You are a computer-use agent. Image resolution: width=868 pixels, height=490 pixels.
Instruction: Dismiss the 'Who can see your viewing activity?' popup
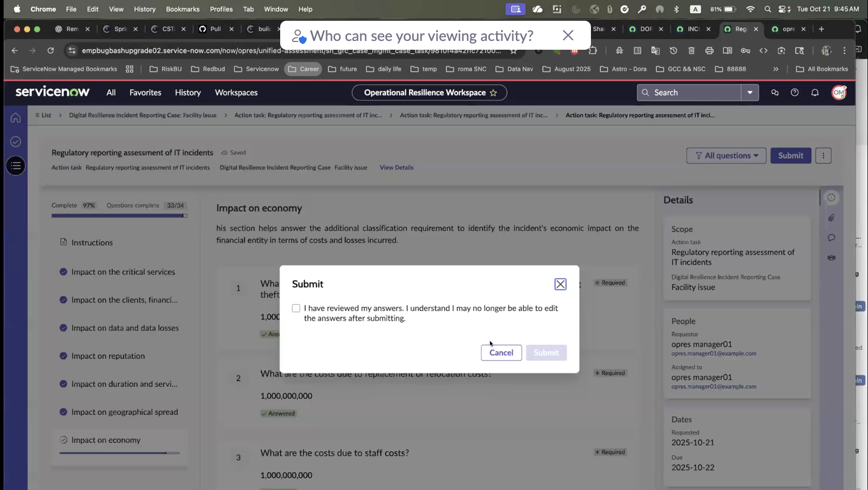click(568, 35)
